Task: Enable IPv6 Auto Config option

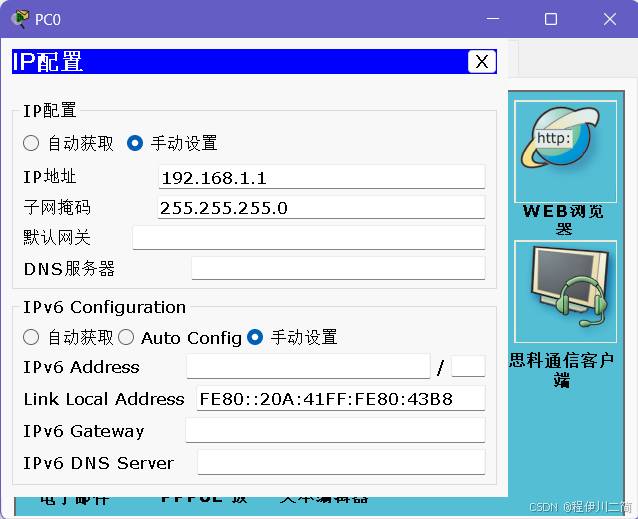Action: tap(126, 337)
